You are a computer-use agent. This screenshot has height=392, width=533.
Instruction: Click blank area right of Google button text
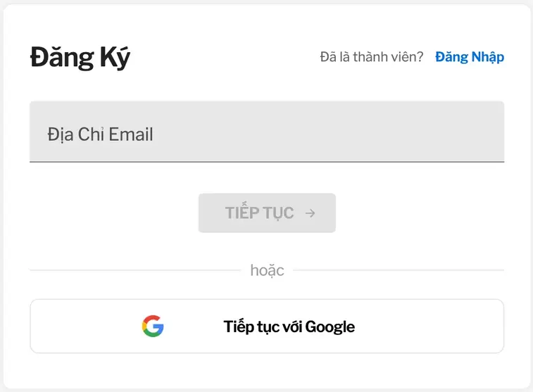(x=429, y=326)
